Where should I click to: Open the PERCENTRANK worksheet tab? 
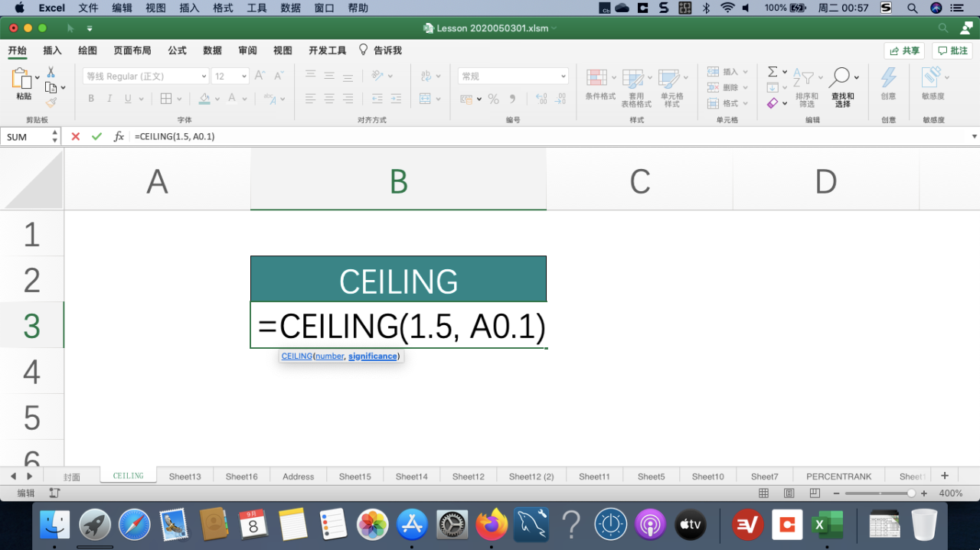tap(839, 477)
